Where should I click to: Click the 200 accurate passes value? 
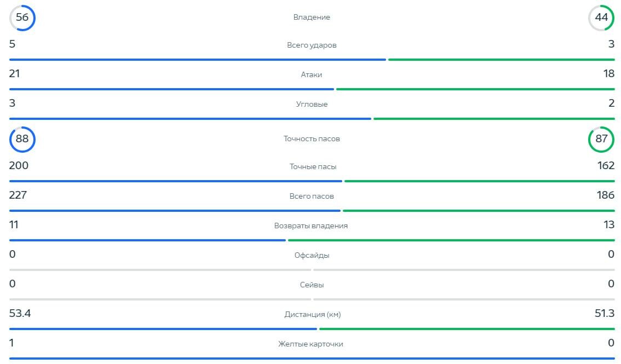tap(19, 165)
